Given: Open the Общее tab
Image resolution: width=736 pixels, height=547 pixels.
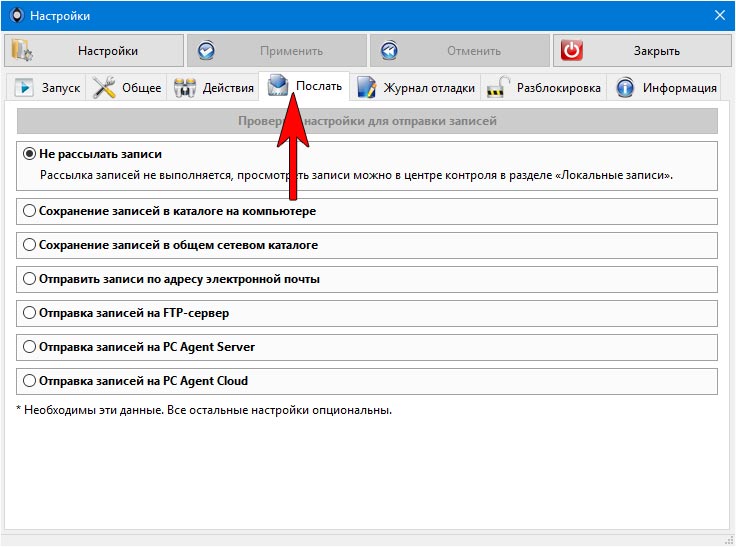Looking at the screenshot, I should coord(141,88).
